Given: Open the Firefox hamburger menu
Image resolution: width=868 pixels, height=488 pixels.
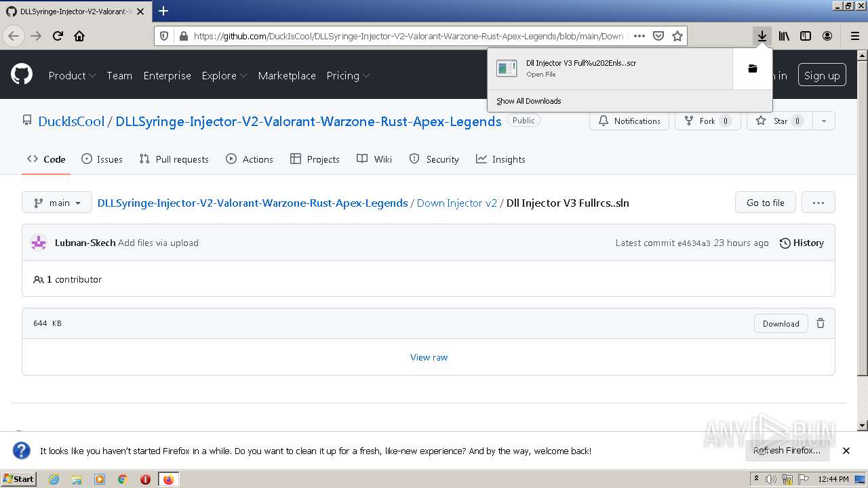Looking at the screenshot, I should coord(854,36).
